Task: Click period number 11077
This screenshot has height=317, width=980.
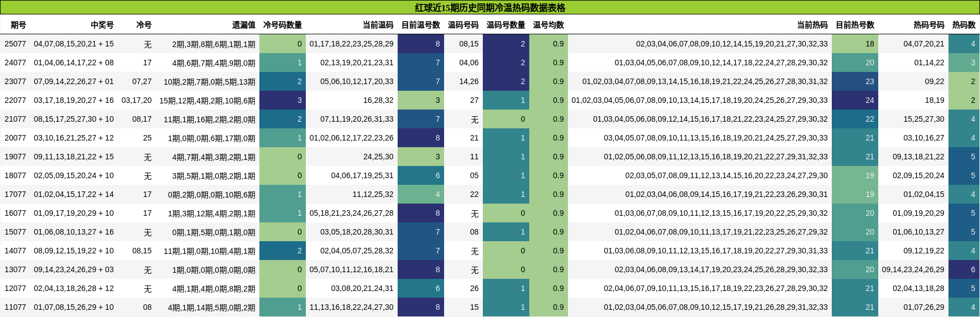Action: pos(15,307)
